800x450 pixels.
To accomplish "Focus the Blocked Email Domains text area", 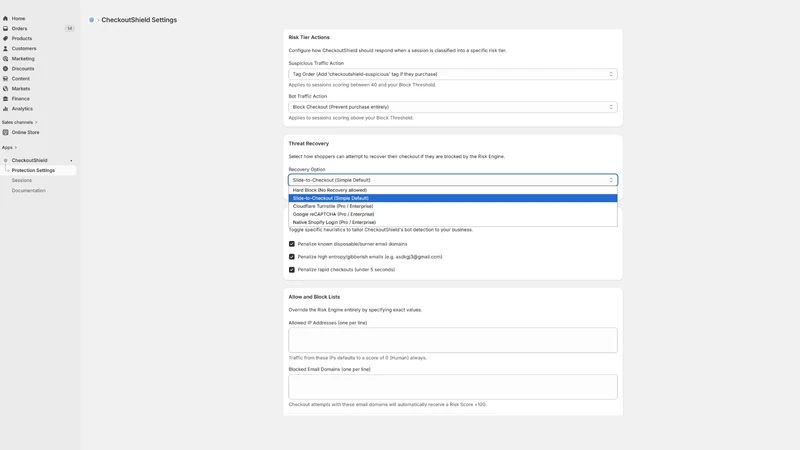I will click(453, 387).
